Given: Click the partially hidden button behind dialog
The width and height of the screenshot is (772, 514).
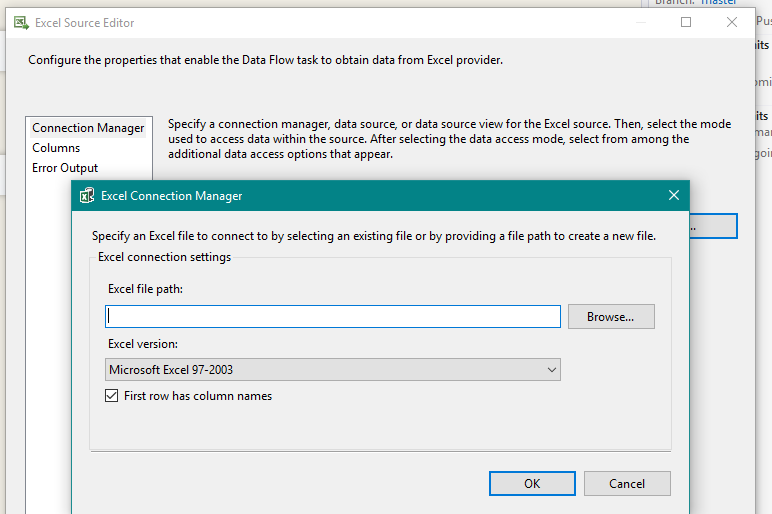Looking at the screenshot, I should pos(713,226).
